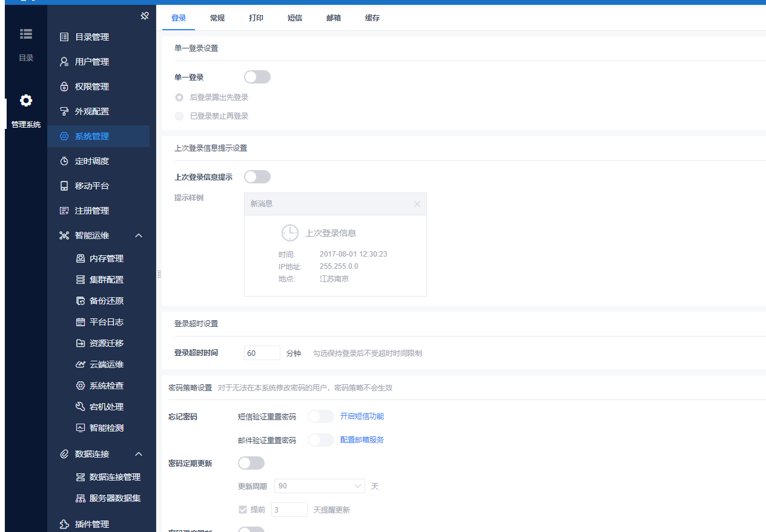Click the 备份还原 icon
Image resolution: width=766 pixels, height=532 pixels.
coord(80,301)
